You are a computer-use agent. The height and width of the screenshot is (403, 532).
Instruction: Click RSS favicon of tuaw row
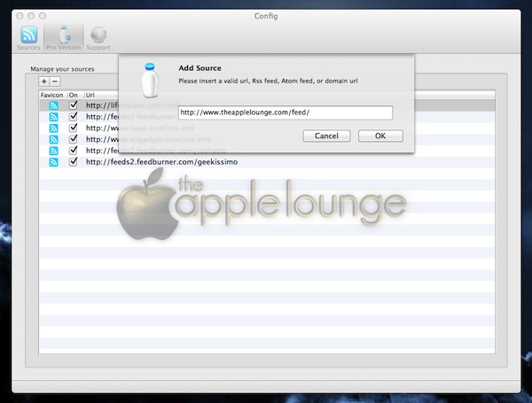click(x=53, y=128)
